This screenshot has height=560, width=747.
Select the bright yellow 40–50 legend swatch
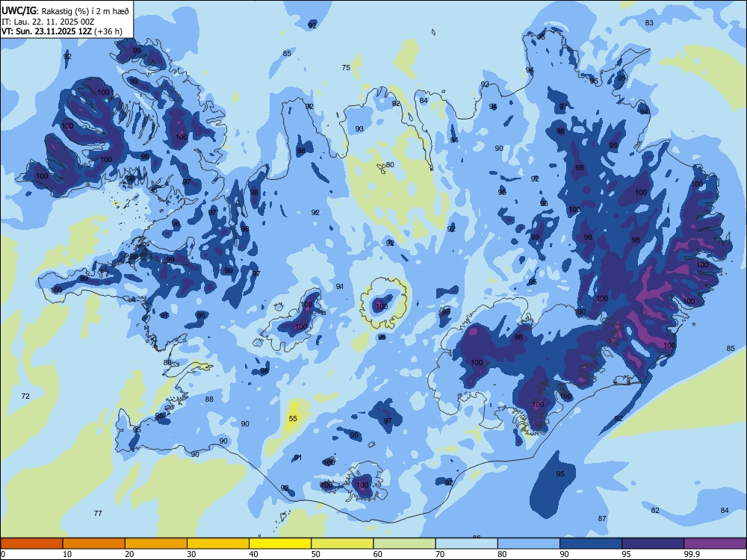pyautogui.click(x=280, y=544)
